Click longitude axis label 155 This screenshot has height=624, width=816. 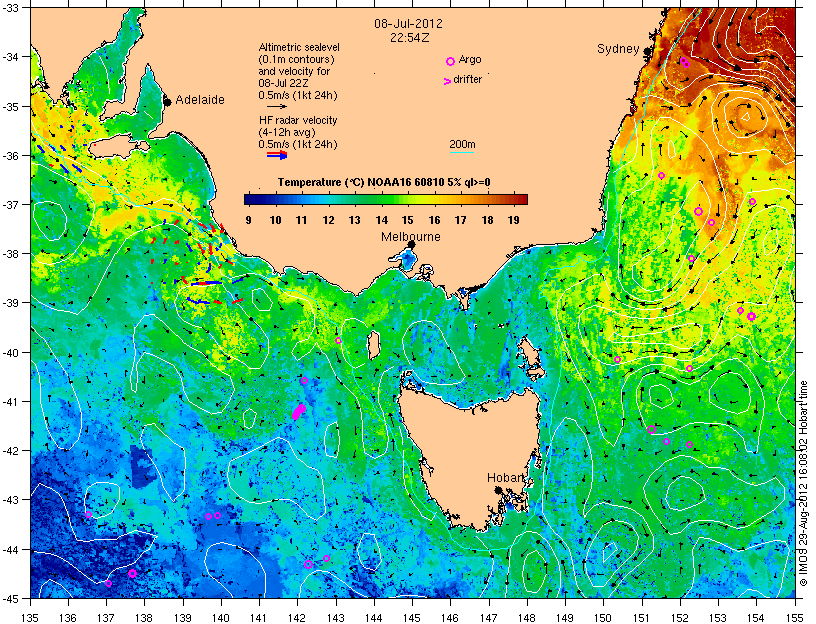(x=795, y=618)
